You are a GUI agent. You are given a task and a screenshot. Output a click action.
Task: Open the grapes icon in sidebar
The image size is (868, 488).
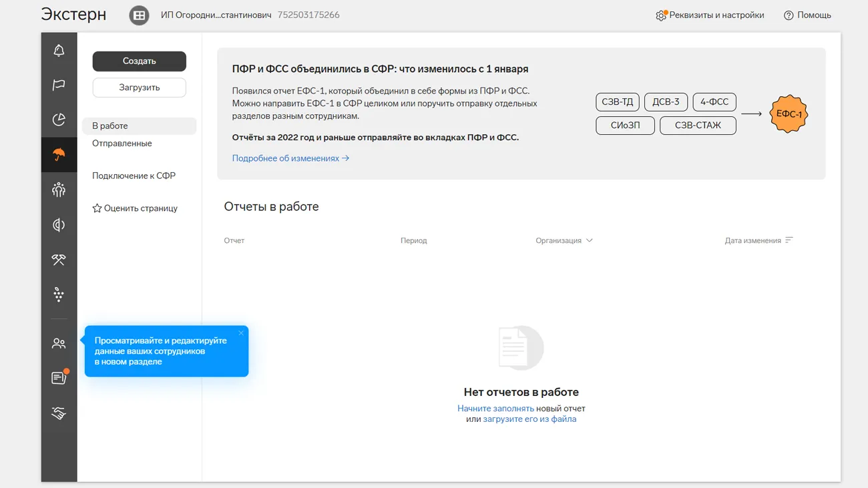(59, 294)
